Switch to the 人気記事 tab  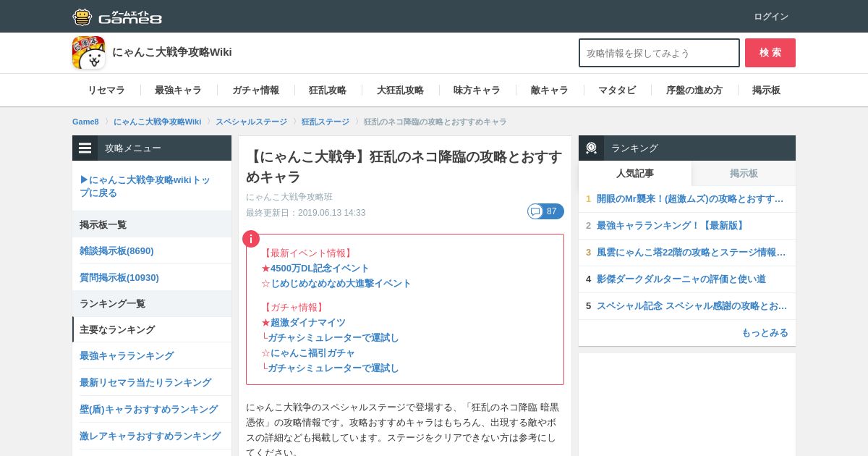coord(635,173)
